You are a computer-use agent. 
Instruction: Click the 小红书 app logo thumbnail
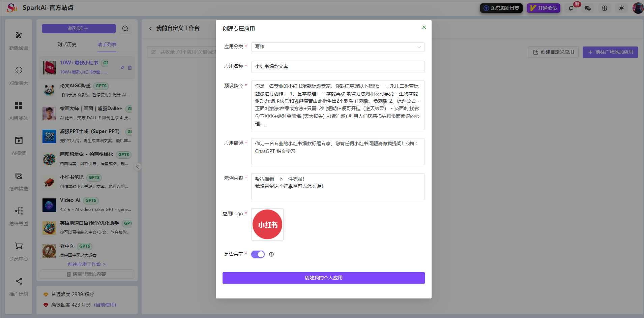(267, 224)
